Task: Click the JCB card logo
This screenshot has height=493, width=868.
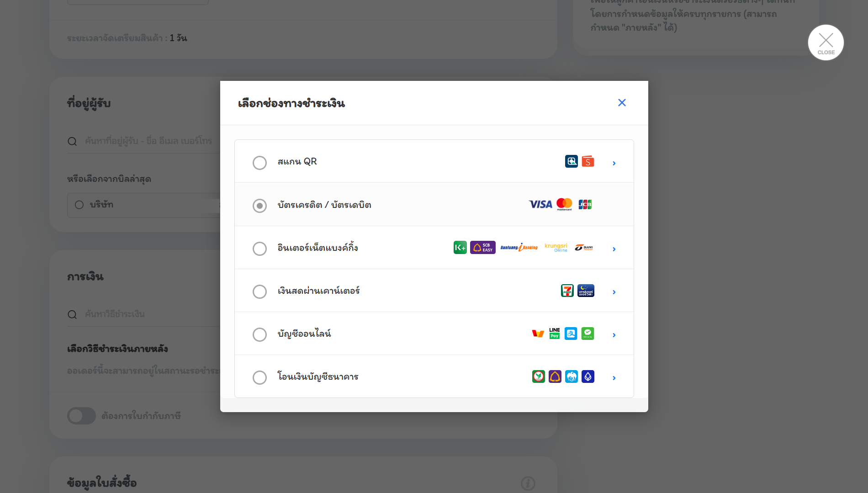Action: click(x=585, y=204)
